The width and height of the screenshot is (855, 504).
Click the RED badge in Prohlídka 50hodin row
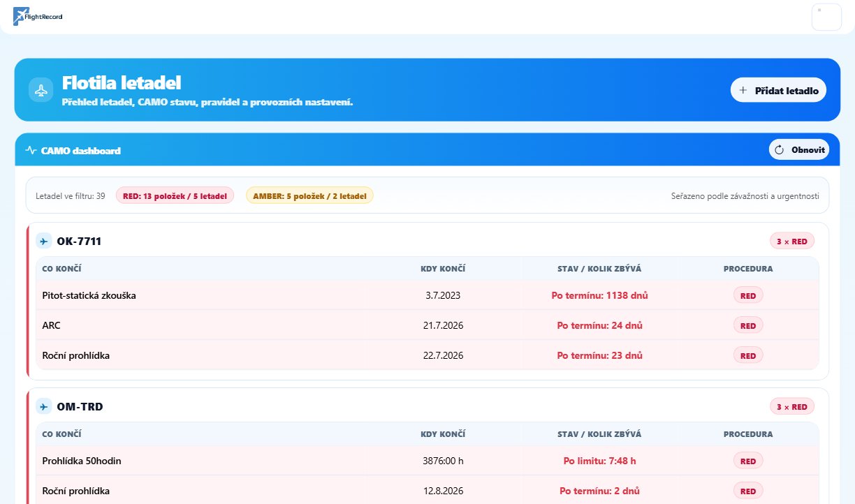pyautogui.click(x=748, y=461)
